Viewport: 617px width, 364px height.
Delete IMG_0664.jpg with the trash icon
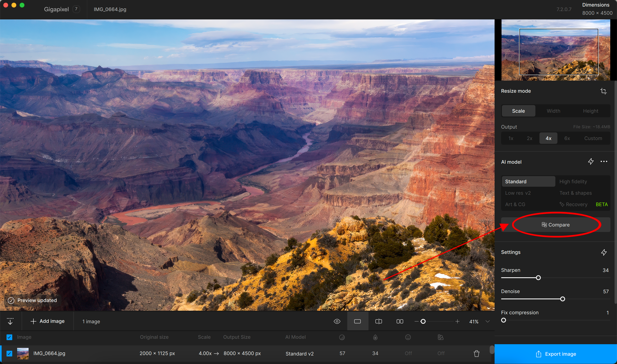pyautogui.click(x=476, y=353)
